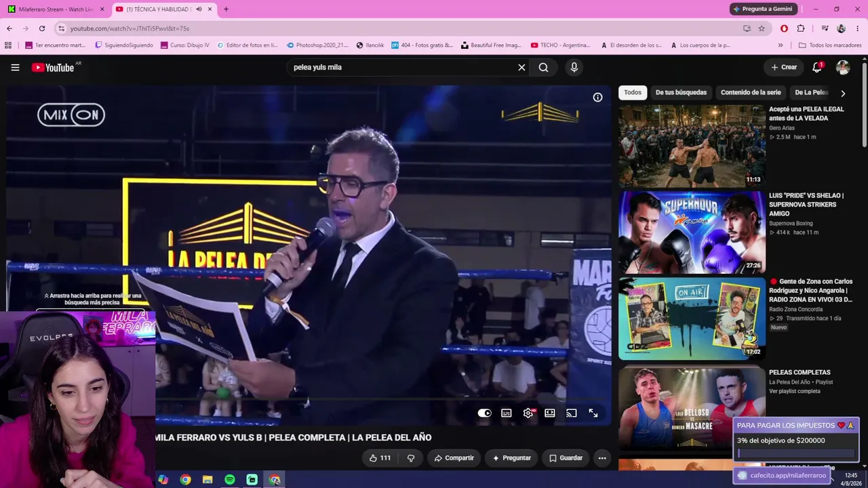Open the Radio Zona ON AIR thumbnail
Image resolution: width=868 pixels, height=488 pixels.
(x=692, y=318)
